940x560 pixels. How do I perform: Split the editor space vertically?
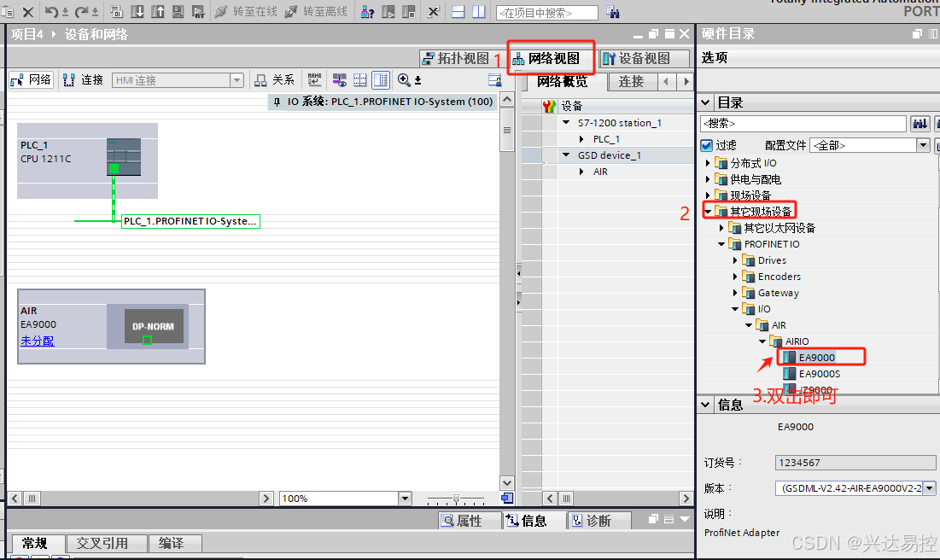pos(478,11)
